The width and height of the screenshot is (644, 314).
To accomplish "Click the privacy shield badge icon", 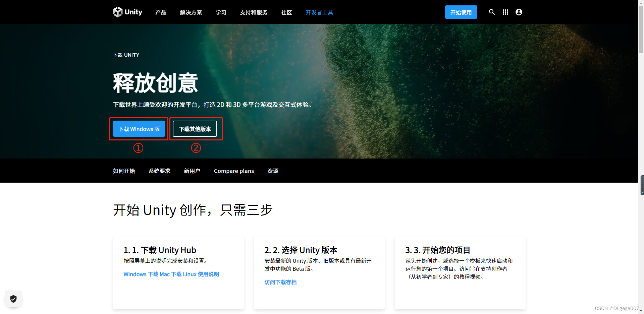I will coord(13,299).
